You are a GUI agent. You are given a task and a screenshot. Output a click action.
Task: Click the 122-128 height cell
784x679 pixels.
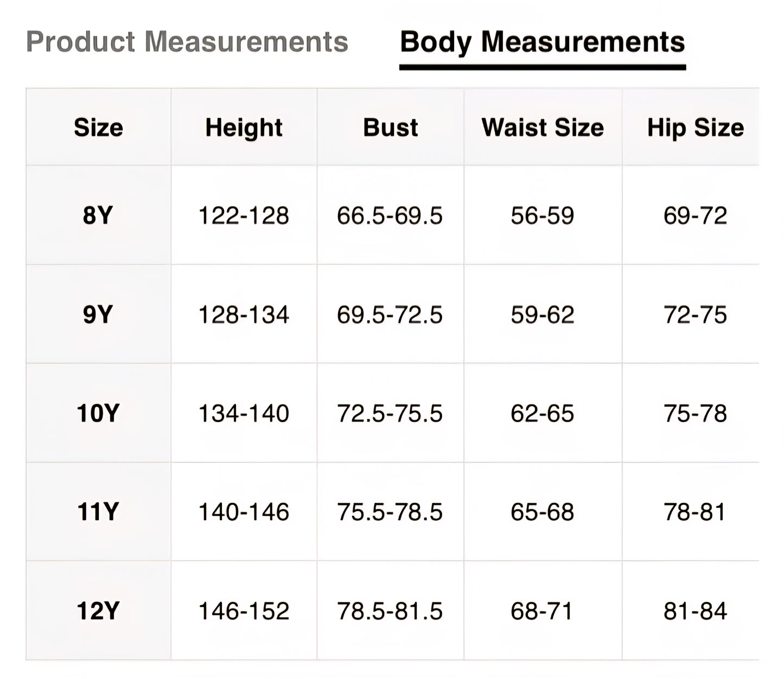[244, 215]
